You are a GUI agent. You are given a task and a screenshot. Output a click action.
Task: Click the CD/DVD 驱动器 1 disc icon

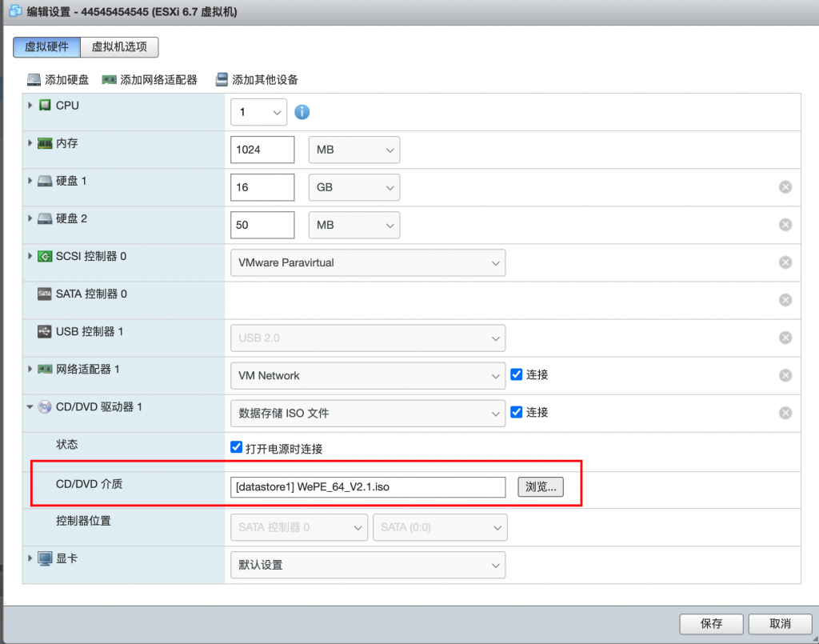pos(45,406)
